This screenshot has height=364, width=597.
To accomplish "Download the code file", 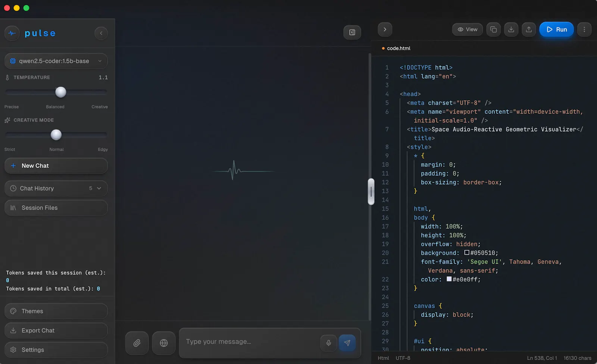I will pos(511,29).
